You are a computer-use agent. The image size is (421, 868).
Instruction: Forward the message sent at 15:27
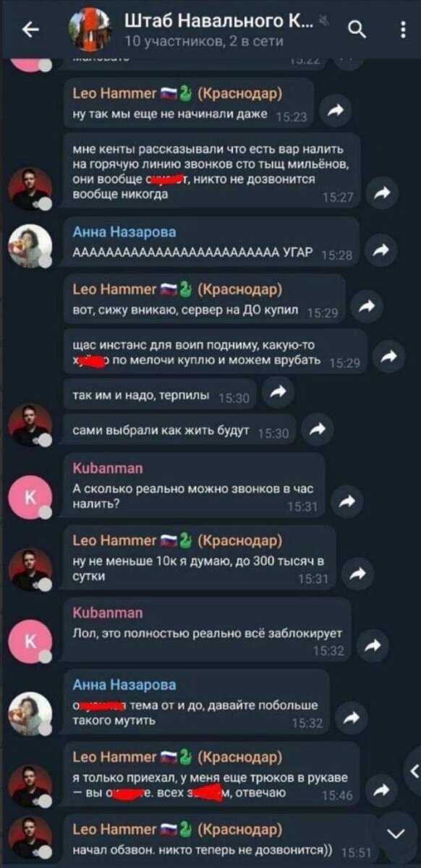tap(381, 191)
